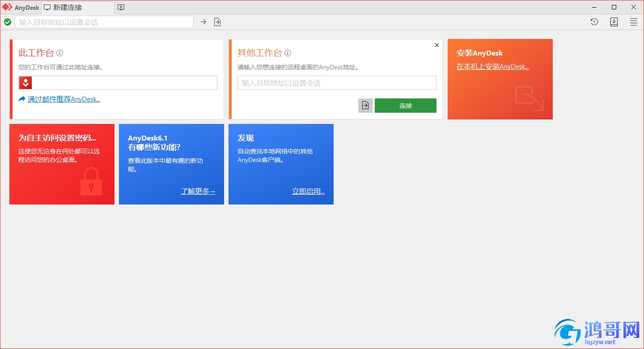Click file transfer icon beside address bar

tap(217, 22)
